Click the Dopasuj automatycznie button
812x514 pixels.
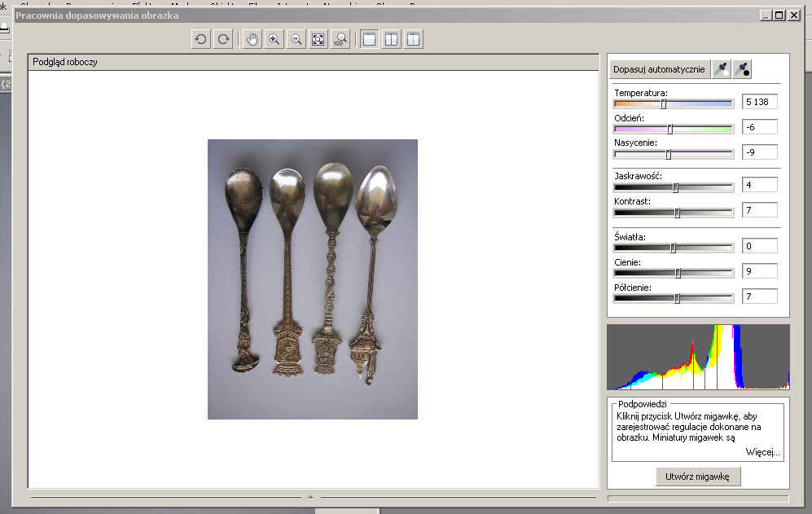(660, 69)
